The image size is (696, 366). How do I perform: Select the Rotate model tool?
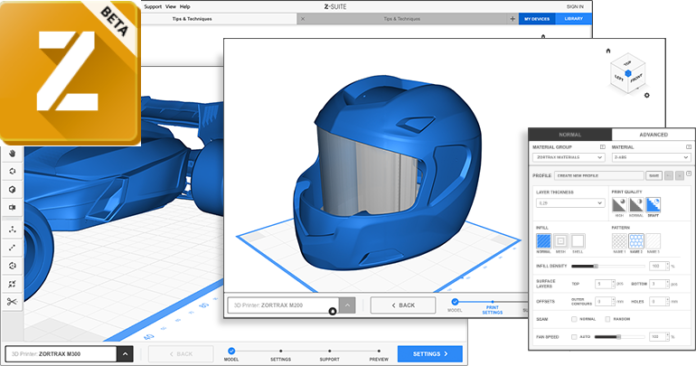pyautogui.click(x=12, y=266)
